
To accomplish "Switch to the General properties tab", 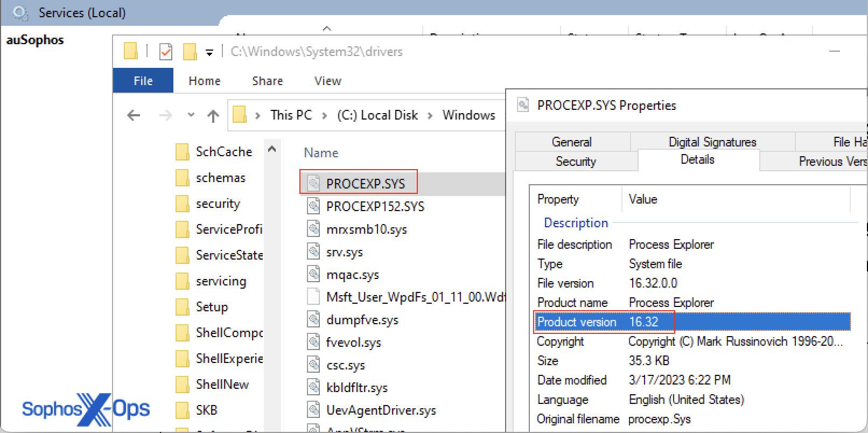I will point(572,142).
